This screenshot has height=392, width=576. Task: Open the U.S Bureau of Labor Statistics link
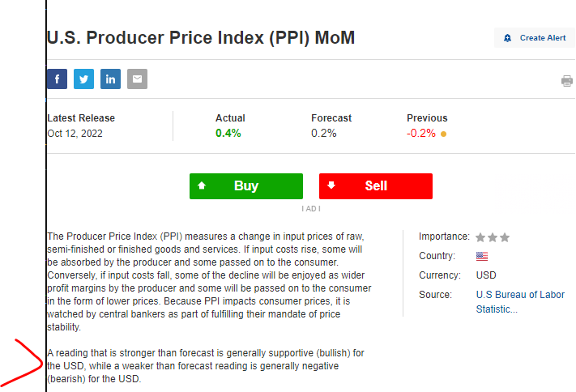pos(520,301)
